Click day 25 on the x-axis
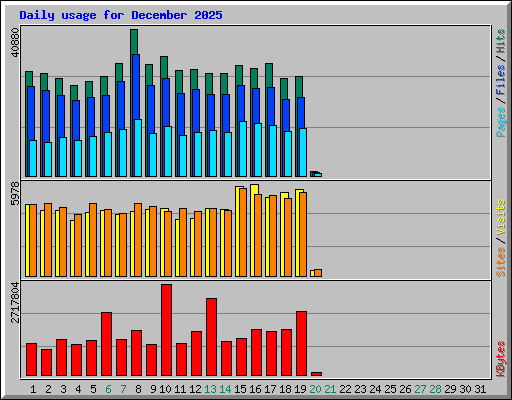 [390, 389]
